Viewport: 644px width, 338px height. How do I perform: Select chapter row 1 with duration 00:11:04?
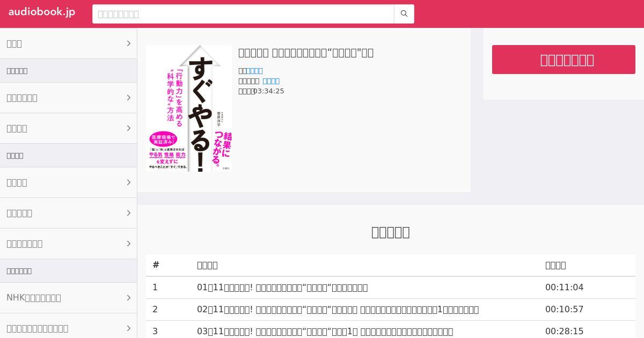point(391,288)
